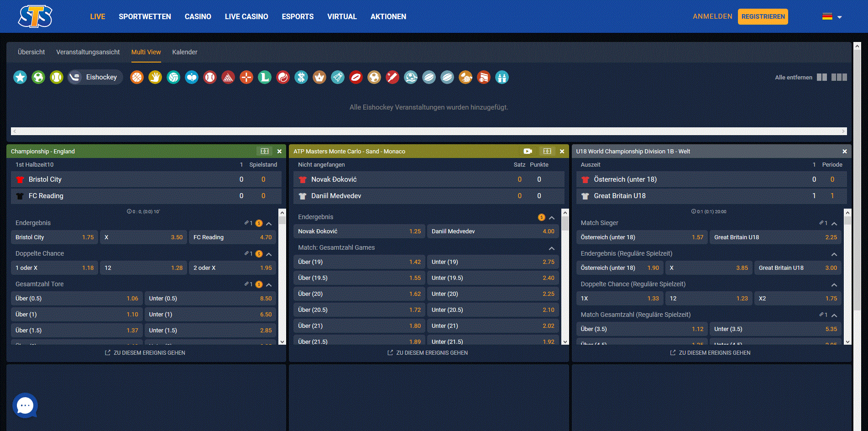
Task: Select the green L esports icon
Action: (x=265, y=77)
